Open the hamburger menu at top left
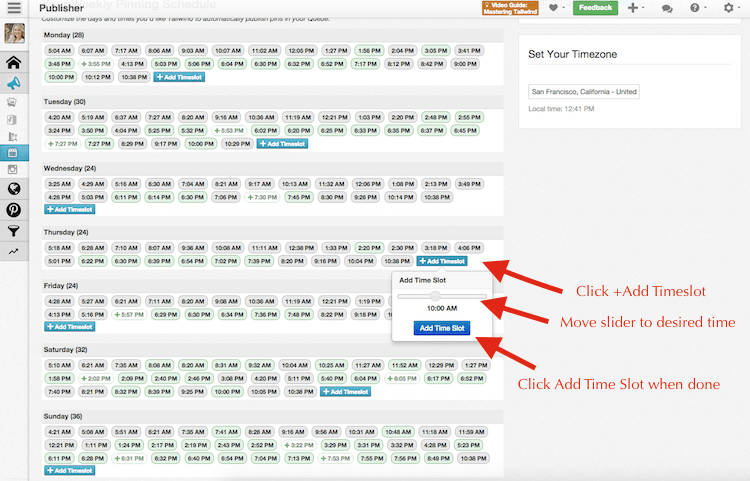750x481 pixels. 14,8
